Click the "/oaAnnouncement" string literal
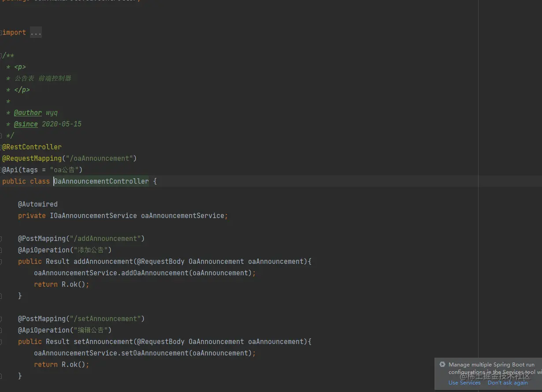Image resolution: width=542 pixels, height=392 pixels. pyautogui.click(x=100, y=159)
